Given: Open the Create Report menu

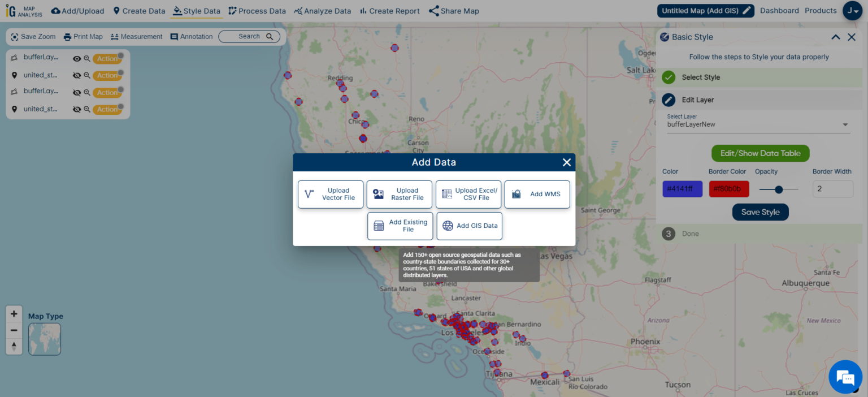Looking at the screenshot, I should (389, 10).
